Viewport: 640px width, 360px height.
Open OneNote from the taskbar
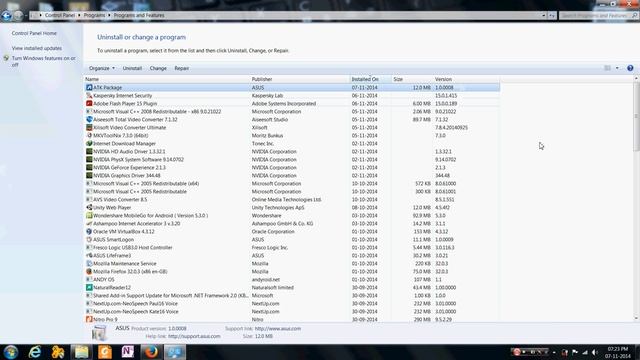coord(128,352)
